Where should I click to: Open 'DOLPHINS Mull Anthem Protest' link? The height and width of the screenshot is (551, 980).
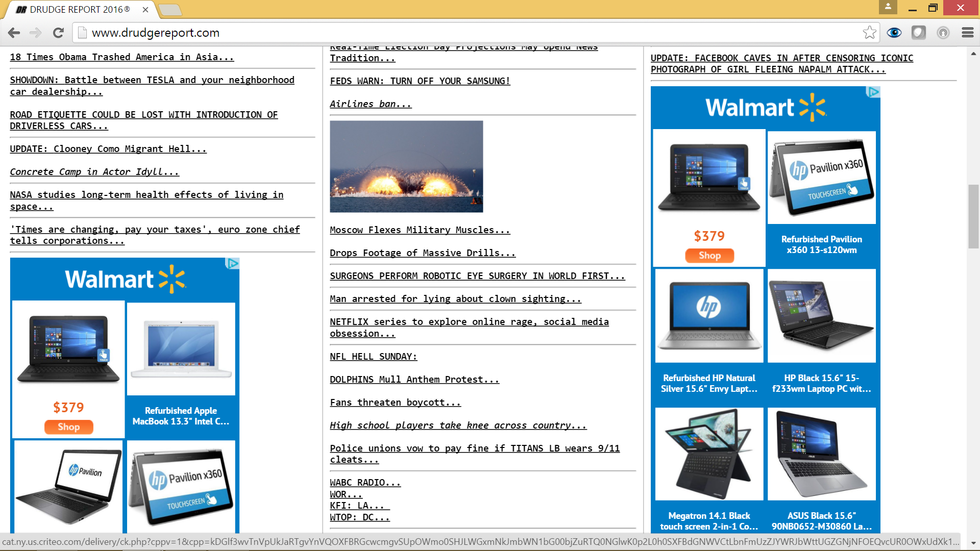pos(414,380)
